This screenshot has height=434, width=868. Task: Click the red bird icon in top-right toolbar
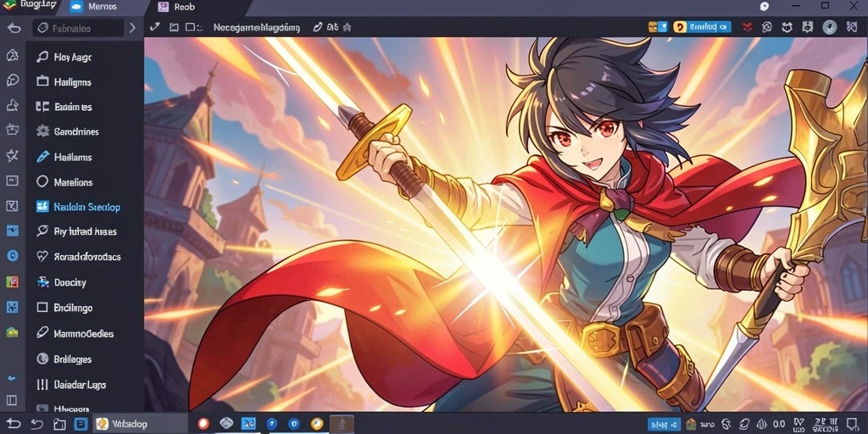point(747,26)
